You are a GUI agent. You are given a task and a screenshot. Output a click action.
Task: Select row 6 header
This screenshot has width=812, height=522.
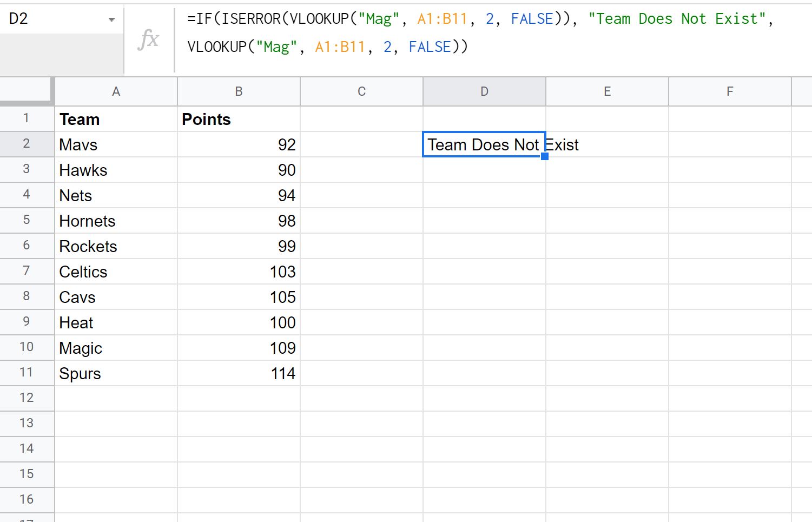click(27, 246)
